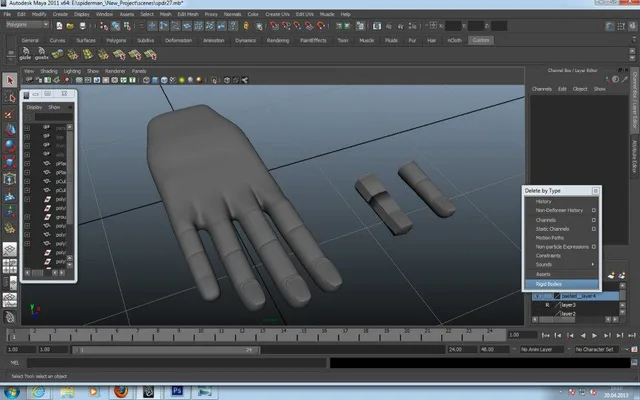640x400 pixels.
Task: Open Outliner Display menu
Action: [34, 107]
